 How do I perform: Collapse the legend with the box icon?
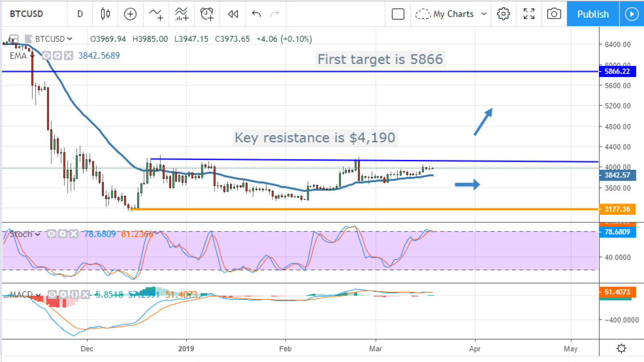click(14, 39)
